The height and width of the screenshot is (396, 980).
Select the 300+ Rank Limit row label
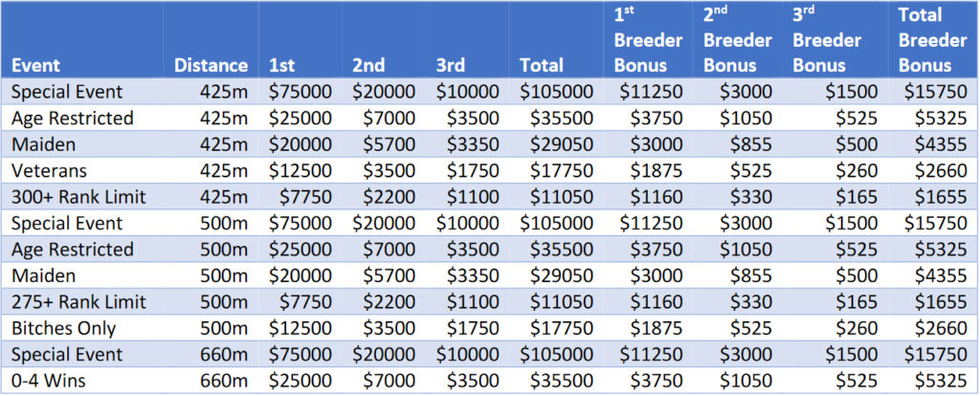pyautogui.click(x=77, y=197)
